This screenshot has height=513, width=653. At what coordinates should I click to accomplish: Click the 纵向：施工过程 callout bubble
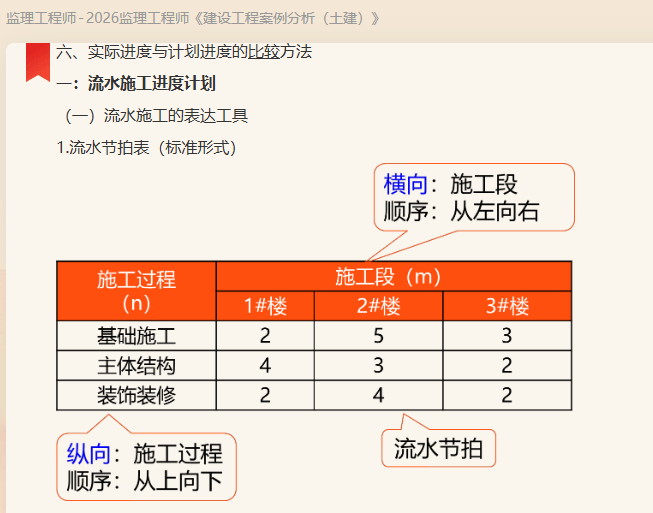[145, 466]
